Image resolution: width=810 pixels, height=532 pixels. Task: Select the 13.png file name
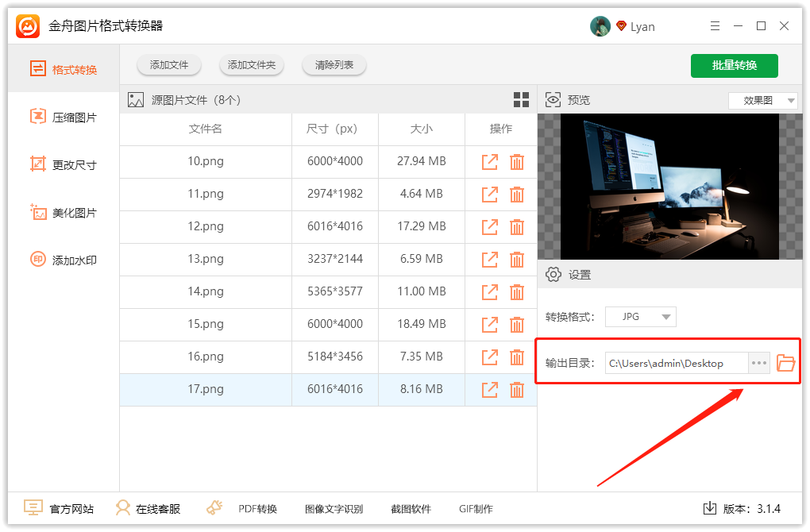pos(206,259)
